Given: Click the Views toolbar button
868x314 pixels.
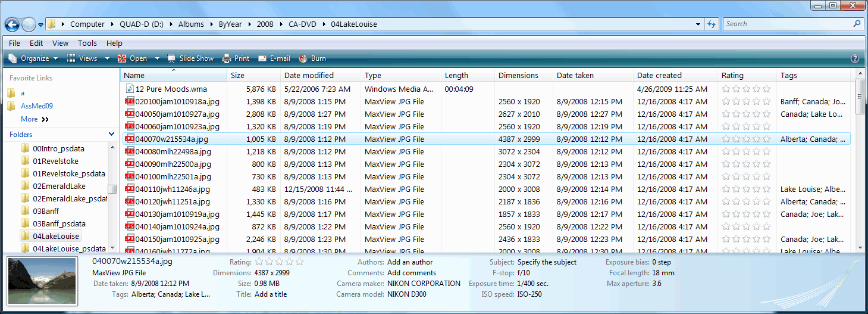Looking at the screenshot, I should click(x=82, y=58).
